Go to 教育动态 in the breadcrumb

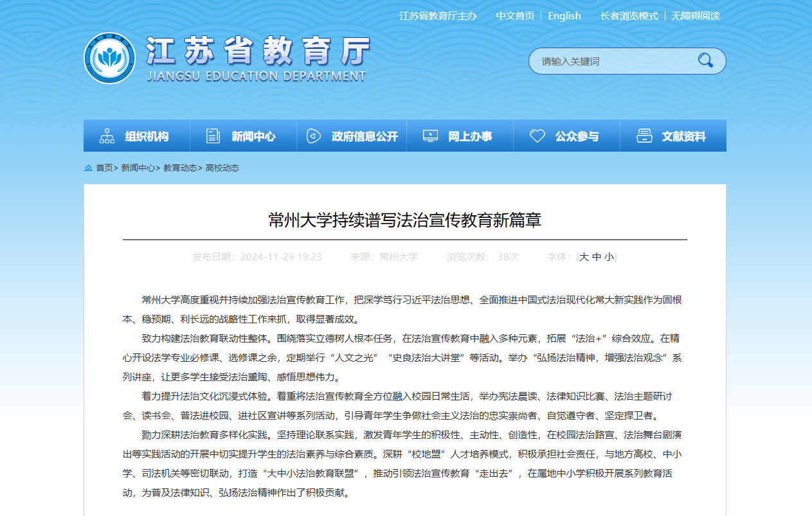pos(180,168)
